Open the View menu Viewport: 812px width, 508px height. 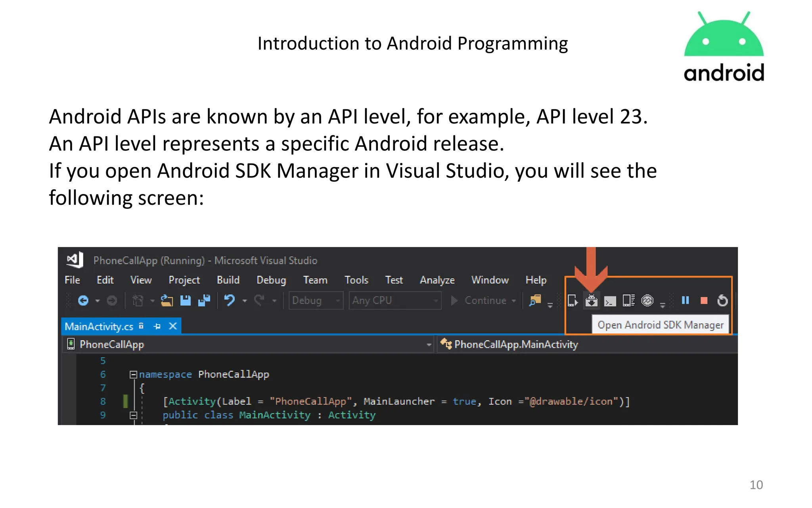click(x=141, y=280)
